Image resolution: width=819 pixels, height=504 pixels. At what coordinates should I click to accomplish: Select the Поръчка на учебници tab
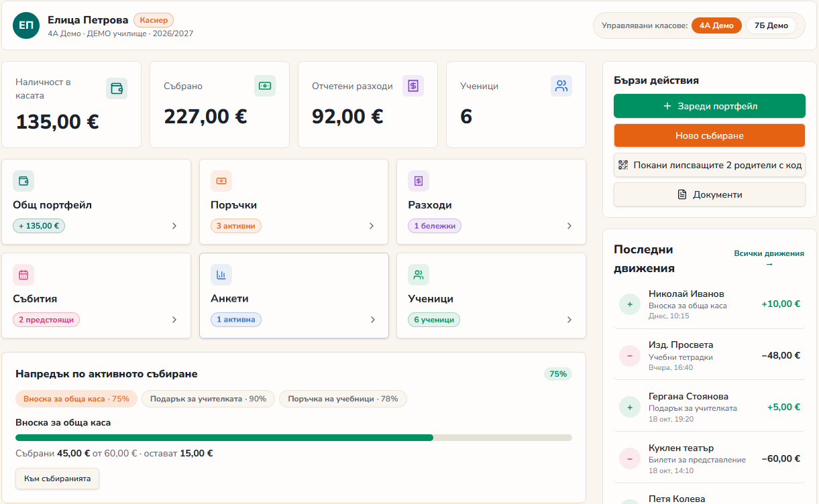pos(343,399)
